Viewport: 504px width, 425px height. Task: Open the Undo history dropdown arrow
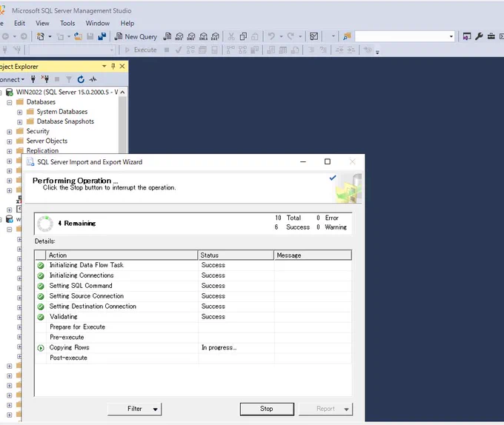click(281, 36)
